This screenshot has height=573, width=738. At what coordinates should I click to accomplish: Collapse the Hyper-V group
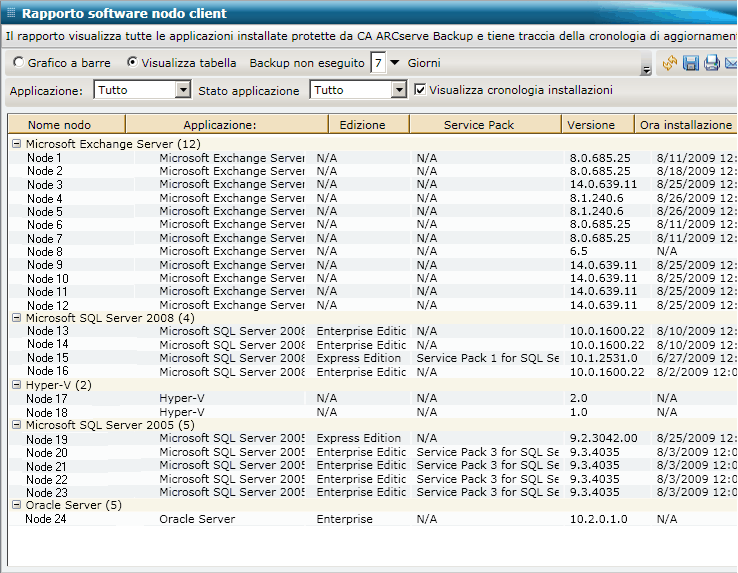(x=16, y=385)
